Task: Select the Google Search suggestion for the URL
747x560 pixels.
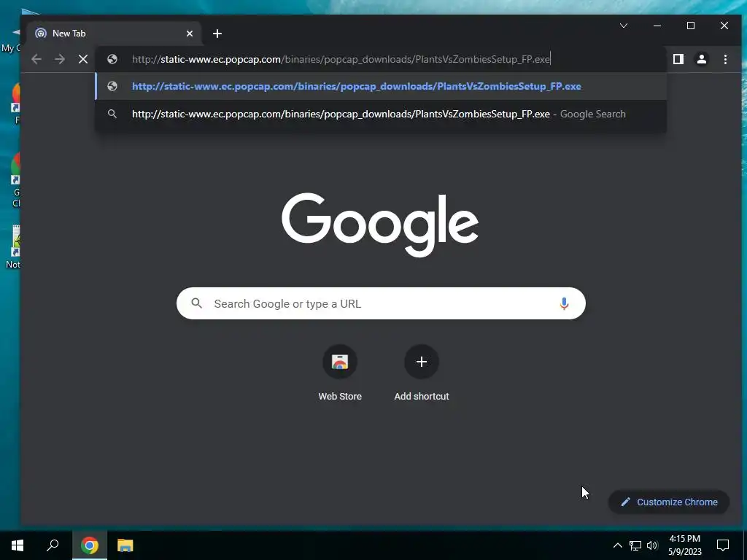Action: pos(381,114)
